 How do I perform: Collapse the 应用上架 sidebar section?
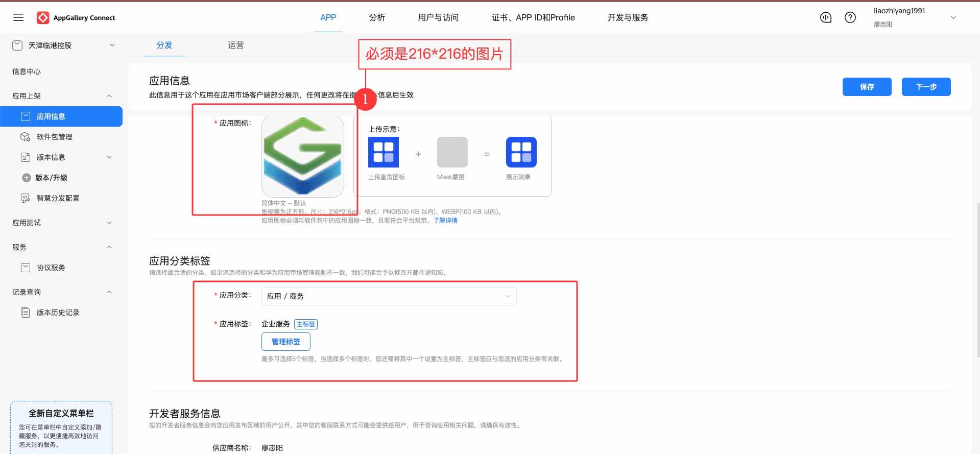pos(109,96)
